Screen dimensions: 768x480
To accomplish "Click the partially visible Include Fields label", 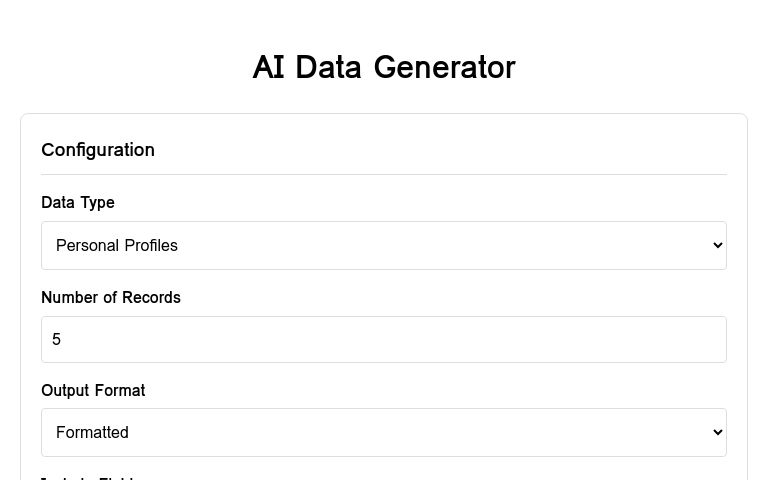I will click(88, 477).
